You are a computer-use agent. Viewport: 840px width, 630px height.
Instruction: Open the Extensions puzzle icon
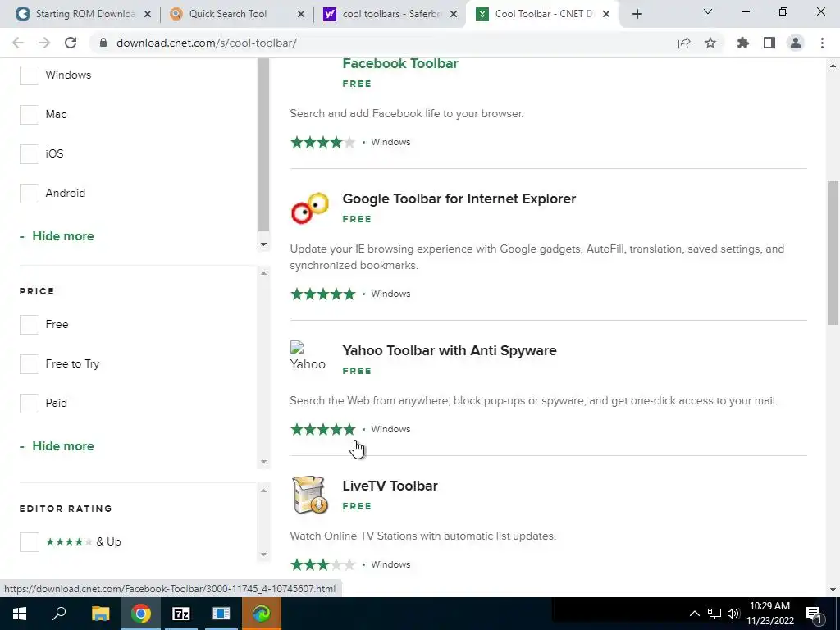743,43
